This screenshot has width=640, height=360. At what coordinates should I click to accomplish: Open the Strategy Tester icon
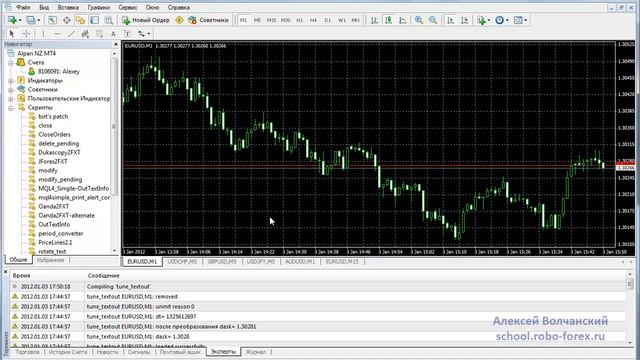(x=108, y=20)
